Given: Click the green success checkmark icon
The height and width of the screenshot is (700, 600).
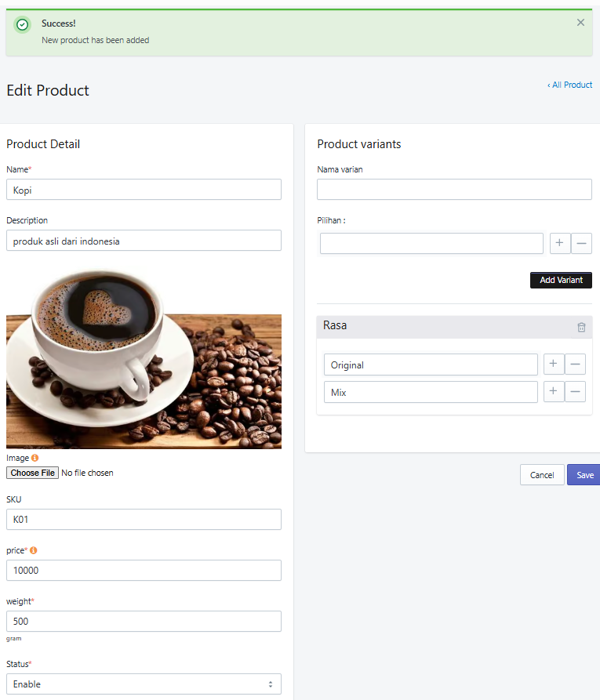Looking at the screenshot, I should (22, 25).
